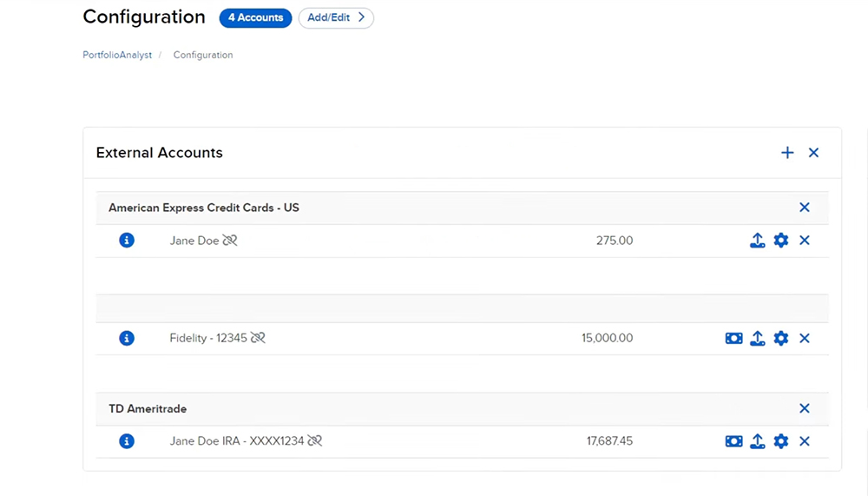Remove the Fidelity - 12345 account row

click(x=805, y=338)
